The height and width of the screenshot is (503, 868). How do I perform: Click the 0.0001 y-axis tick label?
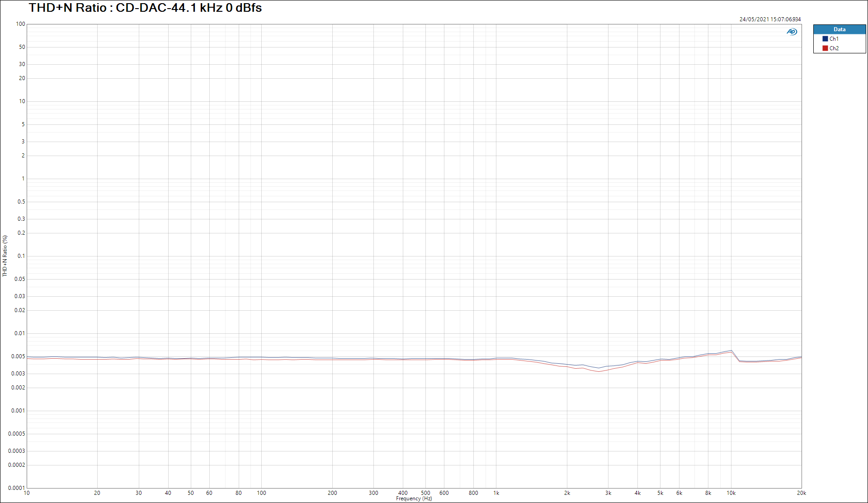pos(17,488)
